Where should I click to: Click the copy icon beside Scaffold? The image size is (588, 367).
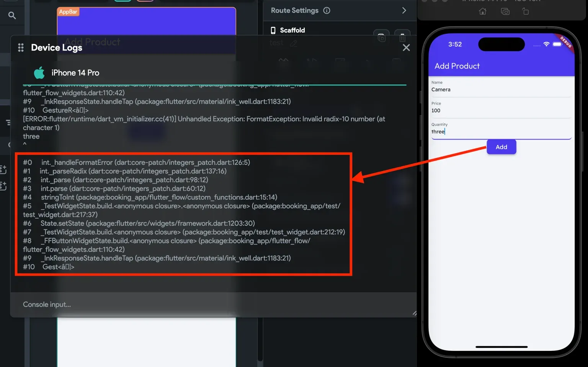pyautogui.click(x=381, y=37)
